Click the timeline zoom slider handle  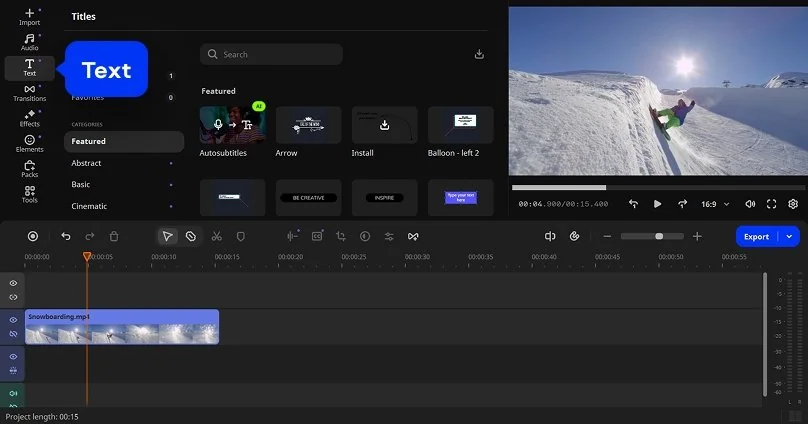tap(659, 236)
